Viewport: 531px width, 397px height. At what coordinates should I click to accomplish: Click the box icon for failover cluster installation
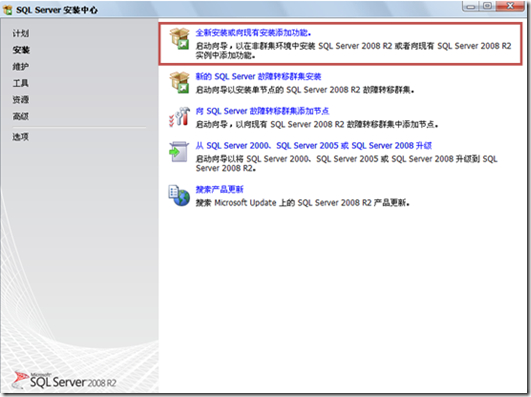179,82
